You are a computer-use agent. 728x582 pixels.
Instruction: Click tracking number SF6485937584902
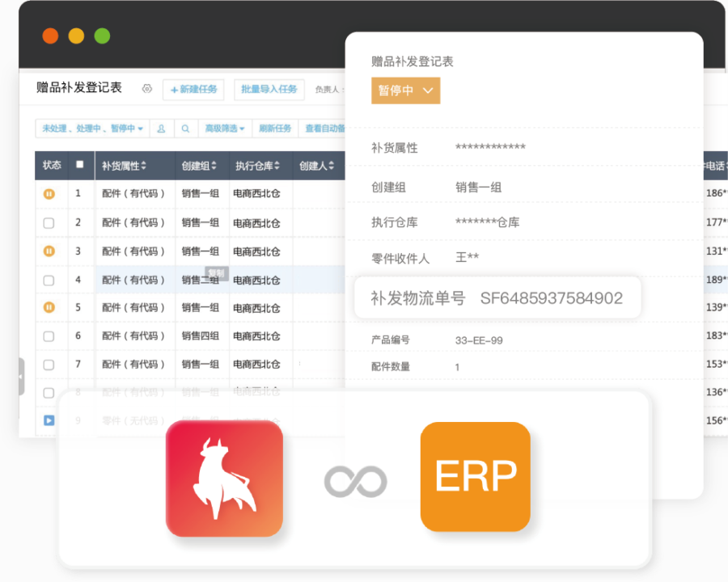[551, 298]
